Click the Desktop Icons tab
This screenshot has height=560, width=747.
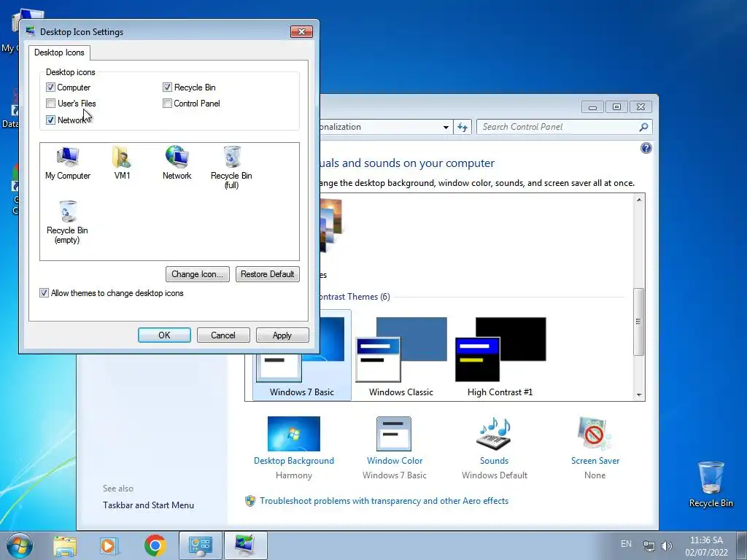[x=59, y=52]
